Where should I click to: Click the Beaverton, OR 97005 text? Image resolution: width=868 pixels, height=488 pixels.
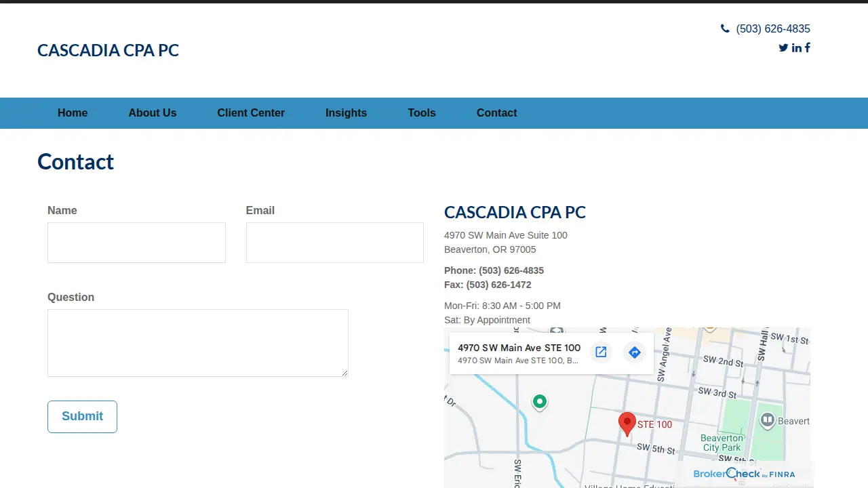pyautogui.click(x=490, y=249)
